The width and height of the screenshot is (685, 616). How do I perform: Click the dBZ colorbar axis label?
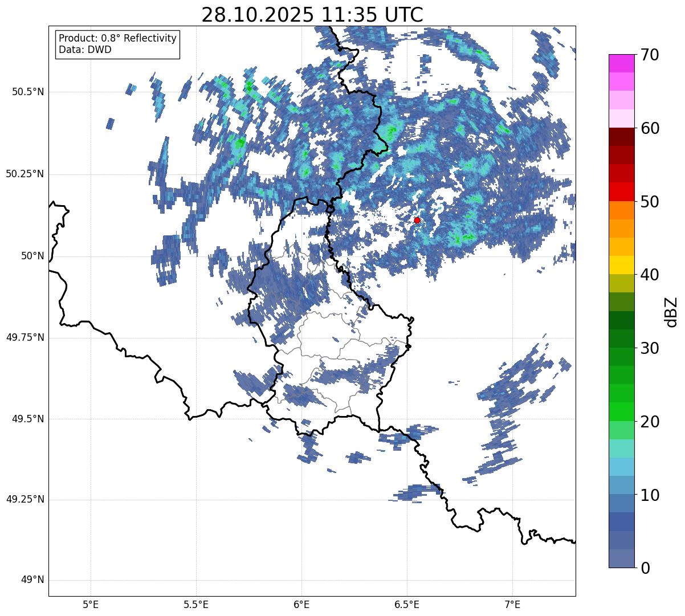click(x=671, y=312)
